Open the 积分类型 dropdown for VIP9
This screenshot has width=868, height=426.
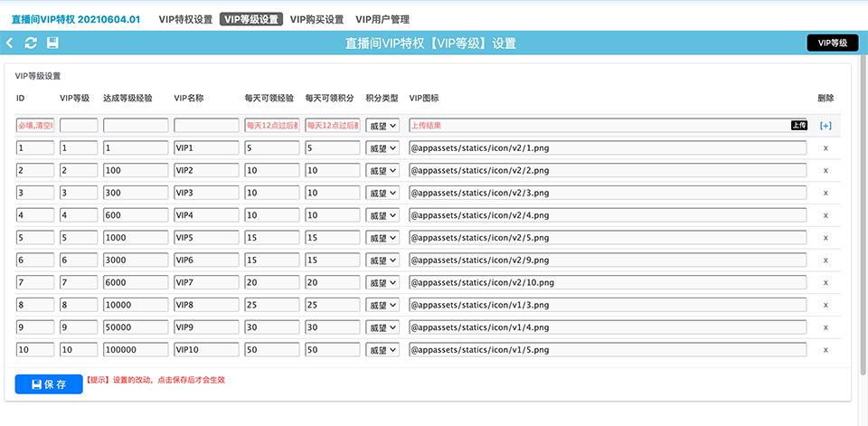382,327
